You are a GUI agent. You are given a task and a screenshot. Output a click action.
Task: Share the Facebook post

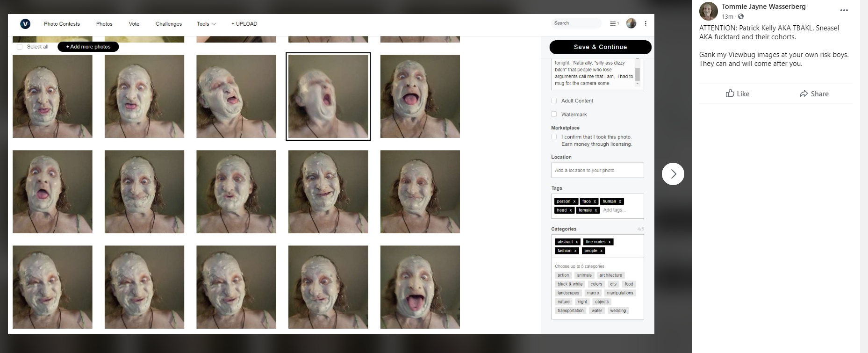[814, 94]
